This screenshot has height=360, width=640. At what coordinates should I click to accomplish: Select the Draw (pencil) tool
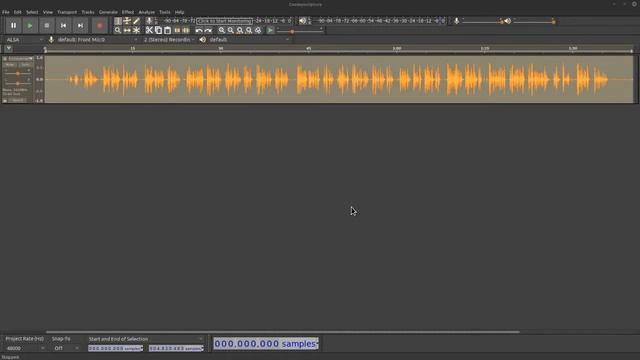pos(136,21)
